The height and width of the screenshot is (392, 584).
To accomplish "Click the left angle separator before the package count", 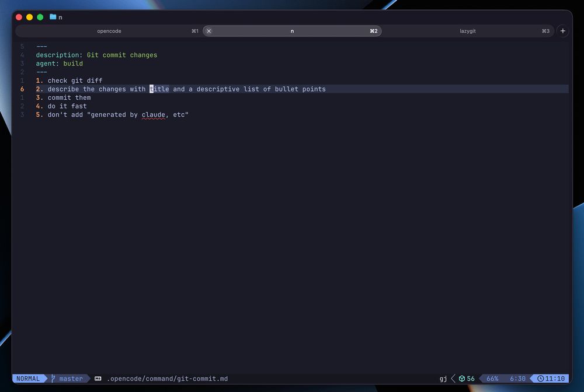I will coord(452,379).
